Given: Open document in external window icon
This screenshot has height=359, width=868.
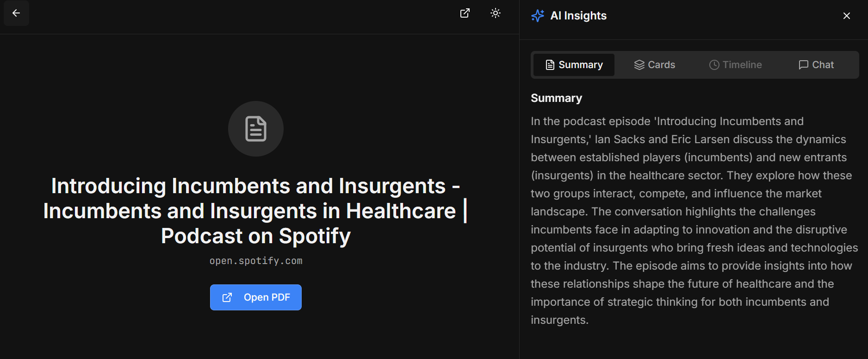Looking at the screenshot, I should (465, 13).
